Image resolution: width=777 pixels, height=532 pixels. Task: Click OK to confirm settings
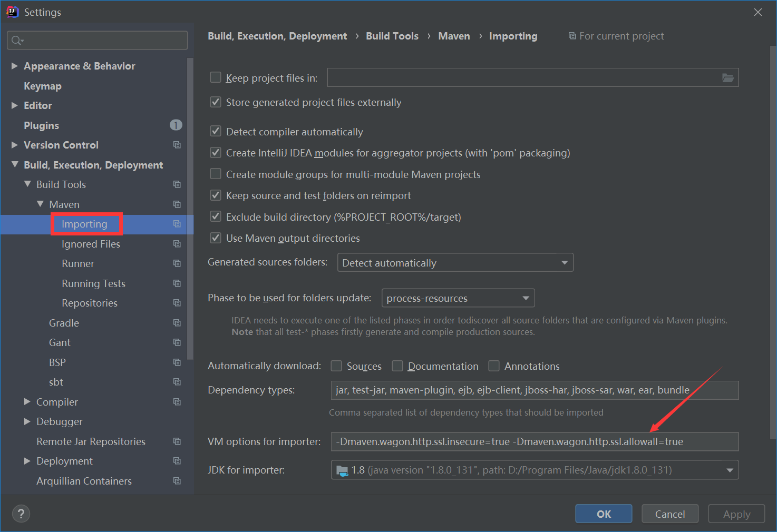[604, 514]
